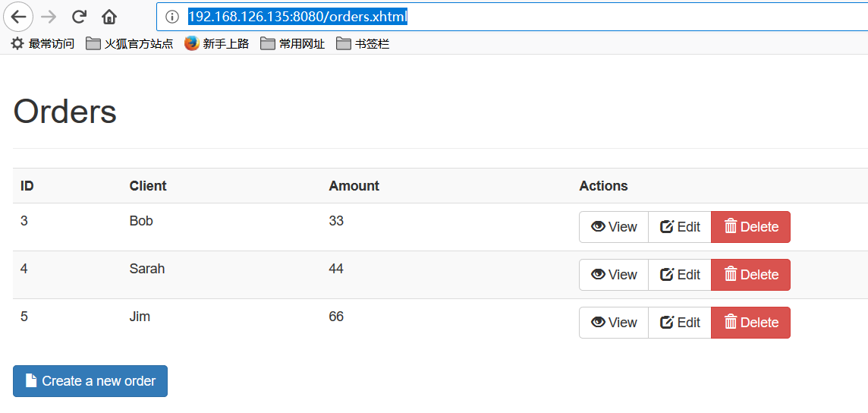868x413 pixels.
Task: Open the 新手上路 Firefox bookmark
Action: pyautogui.click(x=216, y=44)
